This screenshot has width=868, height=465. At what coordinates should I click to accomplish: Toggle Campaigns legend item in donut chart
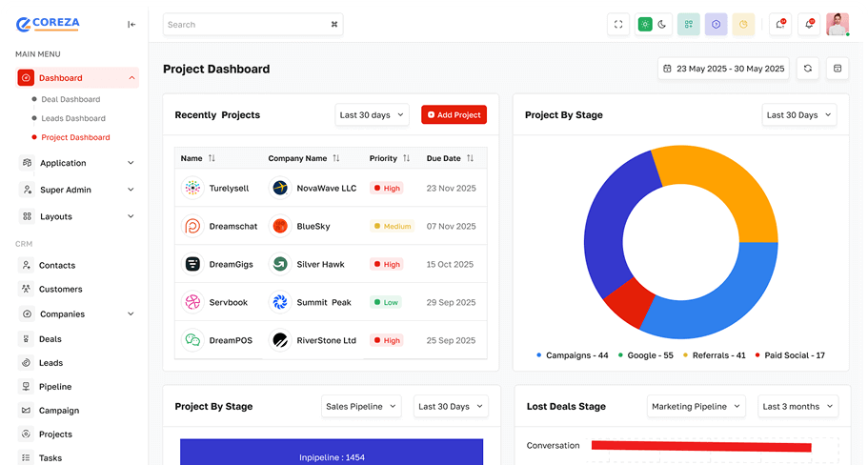coord(573,355)
